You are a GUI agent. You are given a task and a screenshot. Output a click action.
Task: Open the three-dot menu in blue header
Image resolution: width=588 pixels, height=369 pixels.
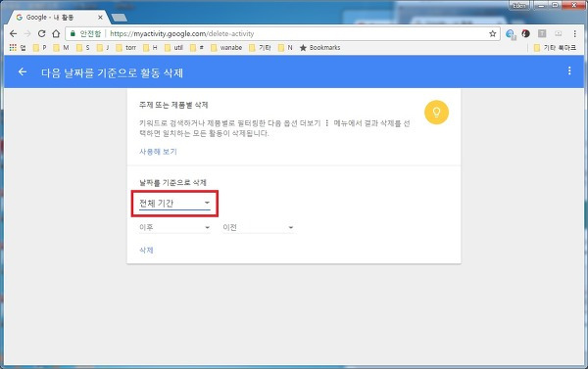click(x=569, y=70)
